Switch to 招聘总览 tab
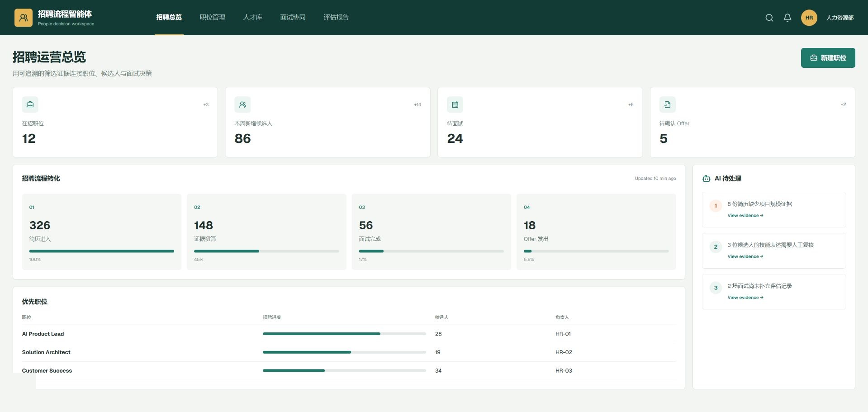This screenshot has height=412, width=868. click(169, 17)
